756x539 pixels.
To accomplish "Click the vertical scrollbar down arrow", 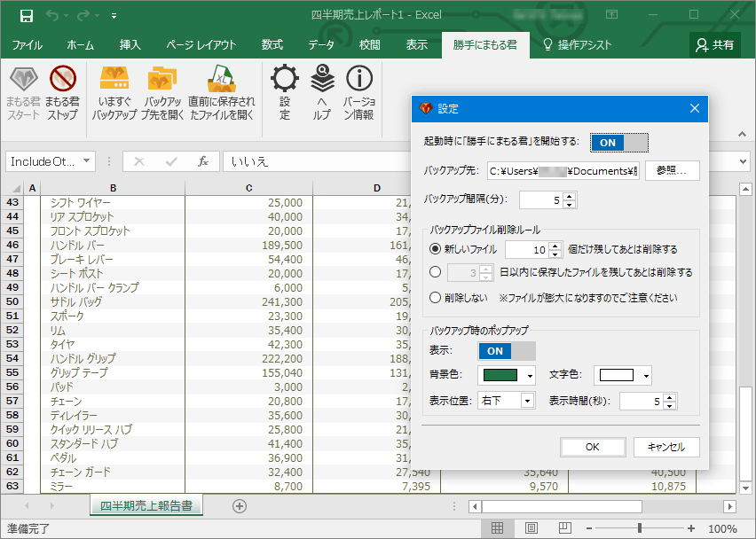I will point(745,488).
